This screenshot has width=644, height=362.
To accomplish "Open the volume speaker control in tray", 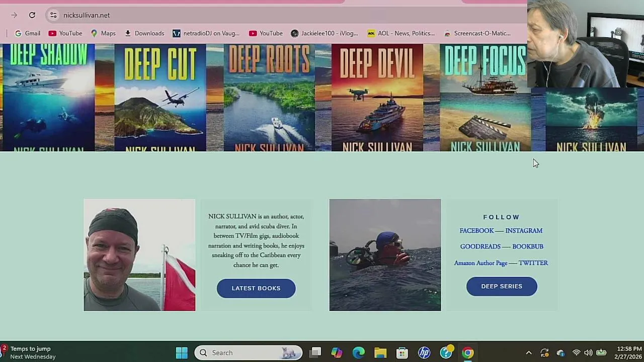I will (588, 353).
